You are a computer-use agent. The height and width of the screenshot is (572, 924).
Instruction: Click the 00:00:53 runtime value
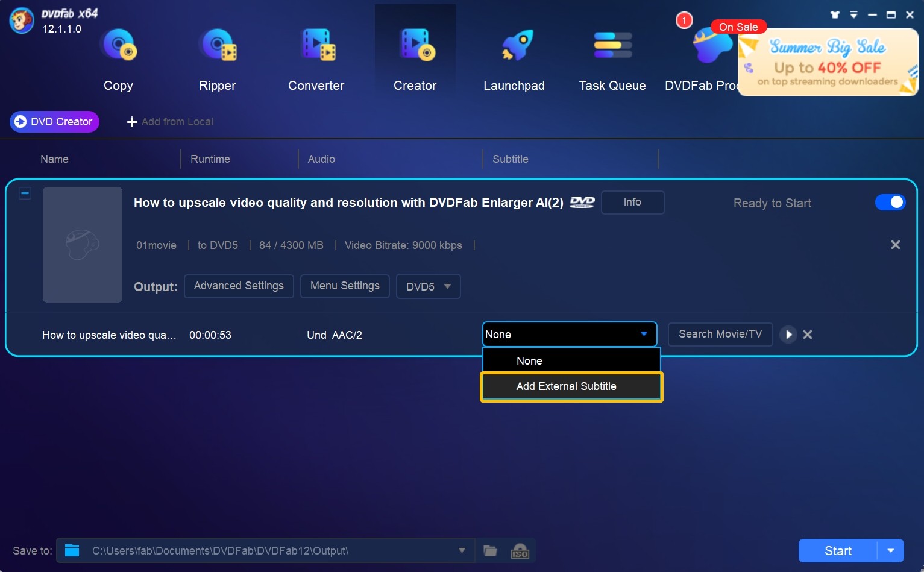click(210, 335)
